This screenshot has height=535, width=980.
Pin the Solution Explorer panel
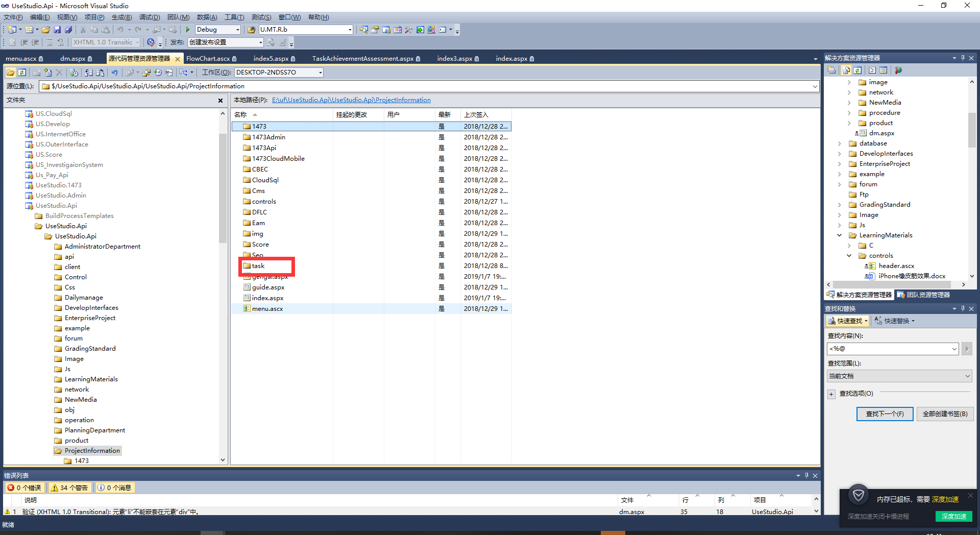[963, 58]
